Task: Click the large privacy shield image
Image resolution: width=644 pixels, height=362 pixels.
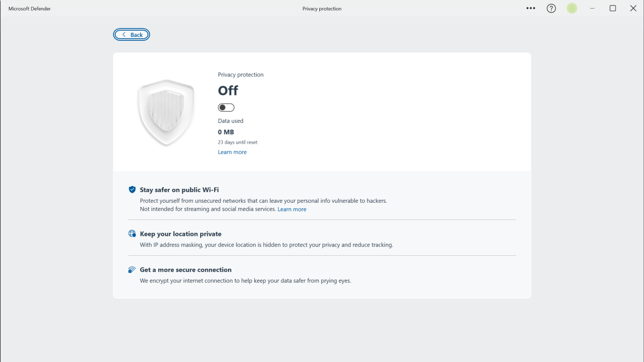Action: [166, 113]
